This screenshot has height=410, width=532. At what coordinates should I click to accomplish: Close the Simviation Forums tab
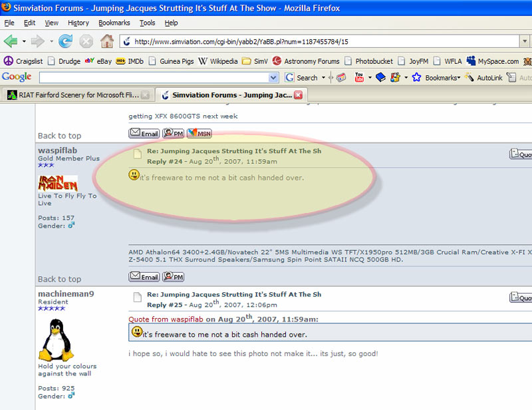point(298,95)
